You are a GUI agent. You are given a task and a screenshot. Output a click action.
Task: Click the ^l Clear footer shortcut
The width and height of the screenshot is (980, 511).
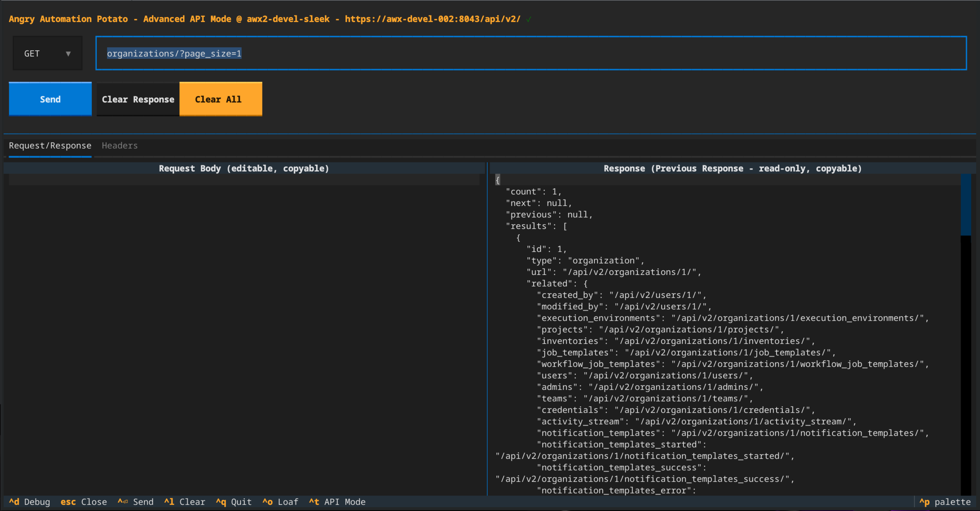coord(185,502)
